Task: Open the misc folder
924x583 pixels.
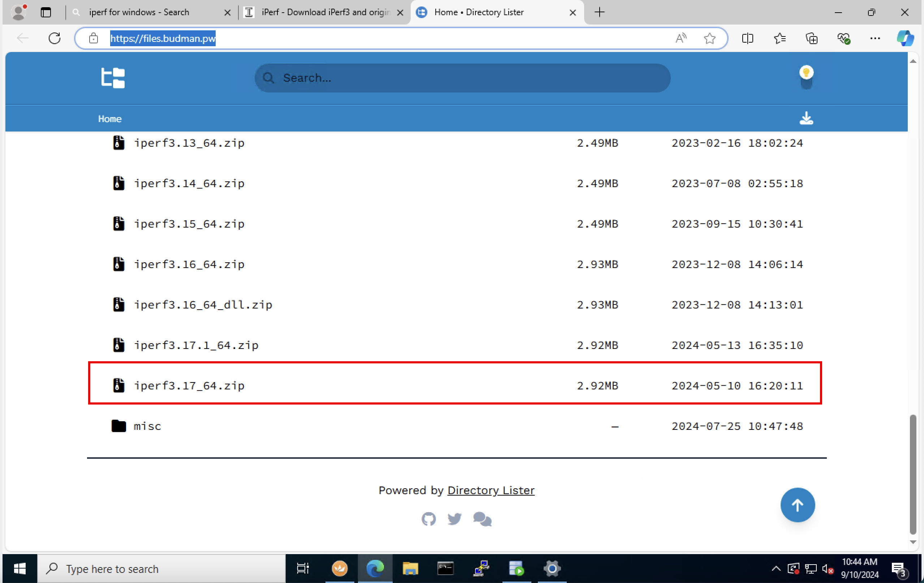Action: click(x=147, y=426)
